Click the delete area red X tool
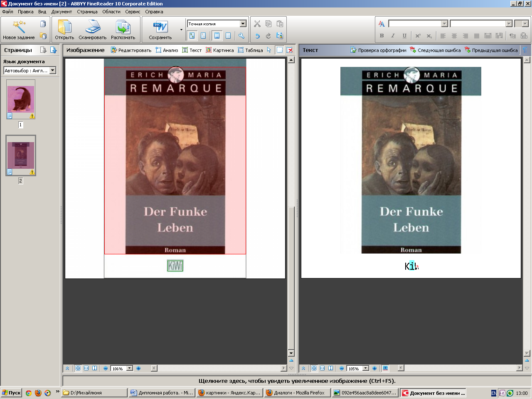This screenshot has width=532, height=399. coord(290,50)
